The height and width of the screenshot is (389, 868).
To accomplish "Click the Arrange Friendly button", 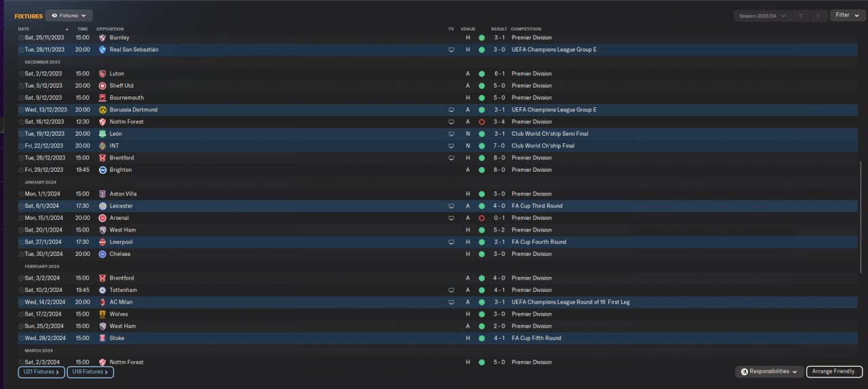I will point(834,371).
